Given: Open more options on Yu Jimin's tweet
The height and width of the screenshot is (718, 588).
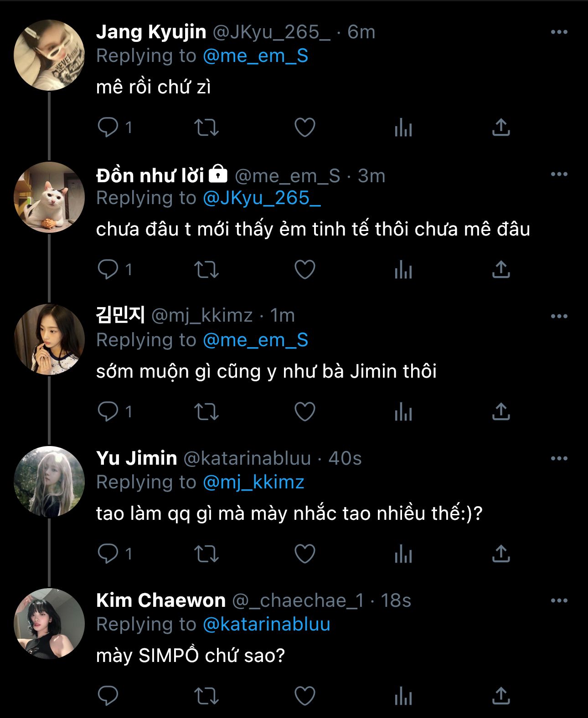Looking at the screenshot, I should click(x=559, y=458).
